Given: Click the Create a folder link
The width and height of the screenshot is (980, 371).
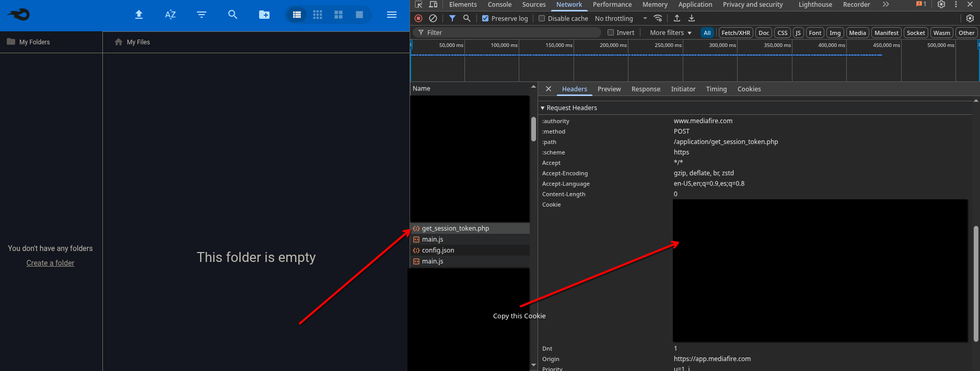Looking at the screenshot, I should click(50, 263).
